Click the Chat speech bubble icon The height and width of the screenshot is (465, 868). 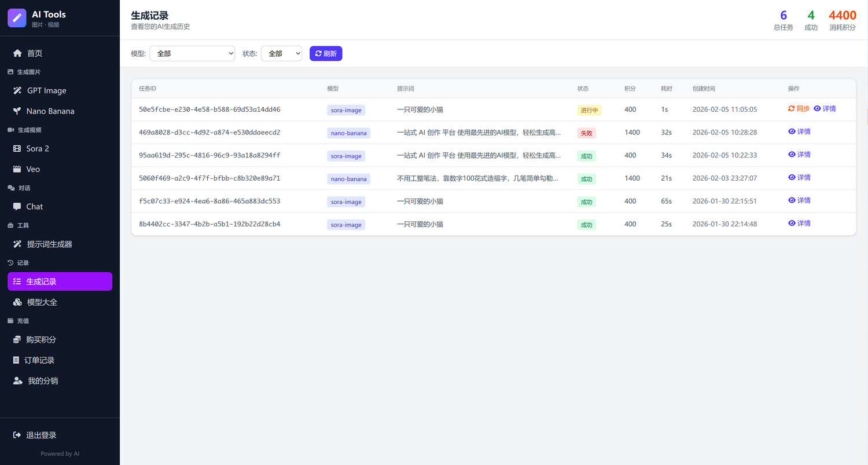coord(17,207)
